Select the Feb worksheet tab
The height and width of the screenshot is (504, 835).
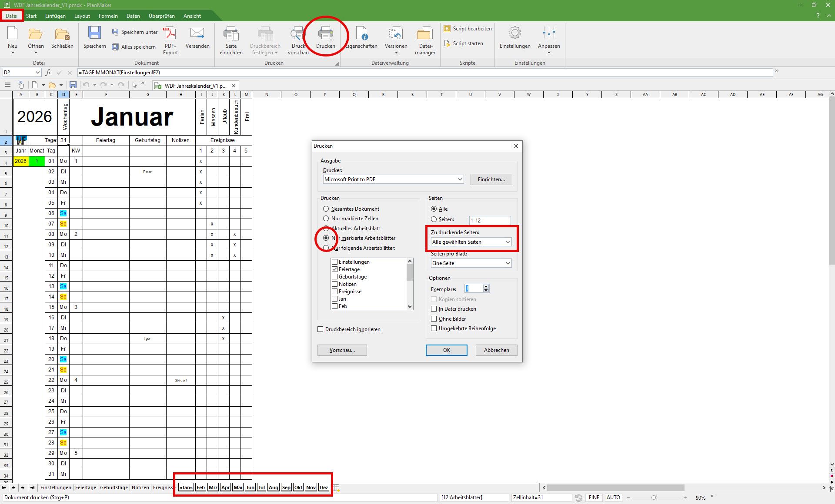[x=200, y=487]
